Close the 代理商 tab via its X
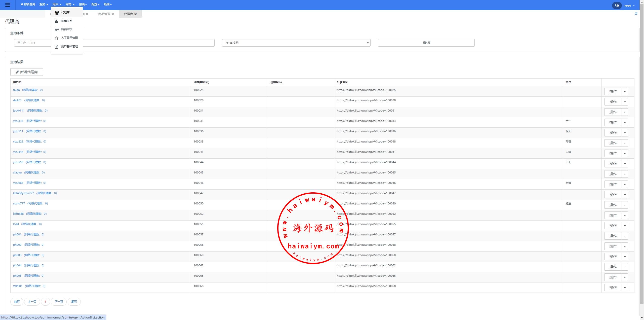 [136, 14]
